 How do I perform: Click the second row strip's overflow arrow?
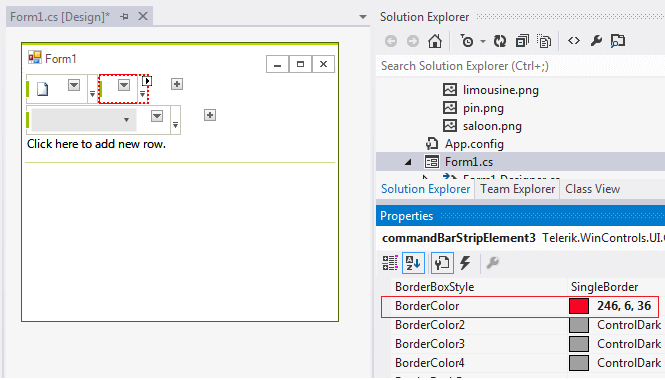click(x=175, y=125)
